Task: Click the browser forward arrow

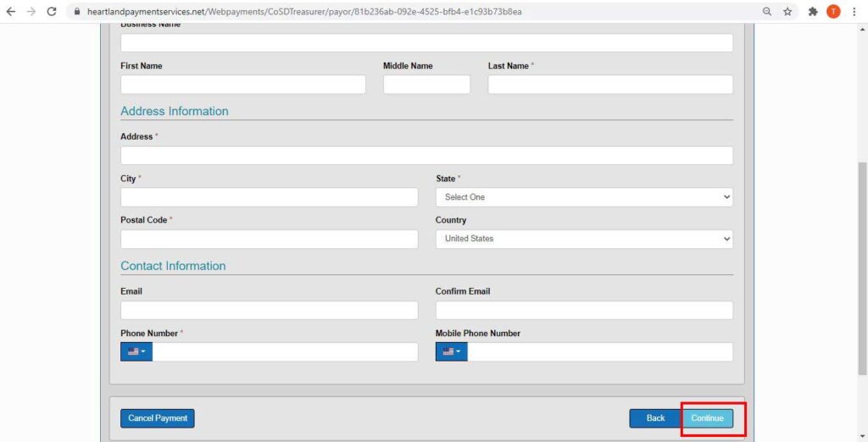Action: point(31,12)
